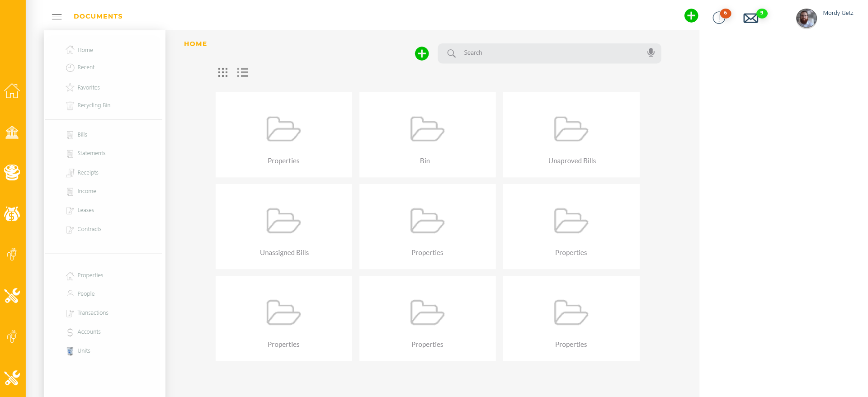Activate the microphone voice search icon

tap(651, 52)
